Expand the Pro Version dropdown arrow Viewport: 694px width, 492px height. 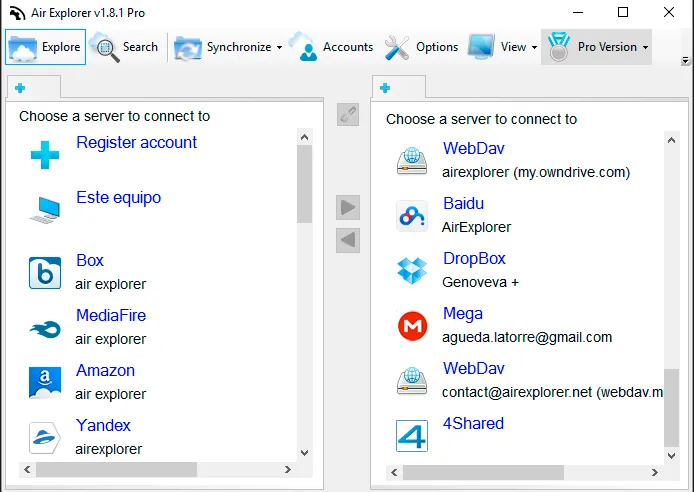645,47
